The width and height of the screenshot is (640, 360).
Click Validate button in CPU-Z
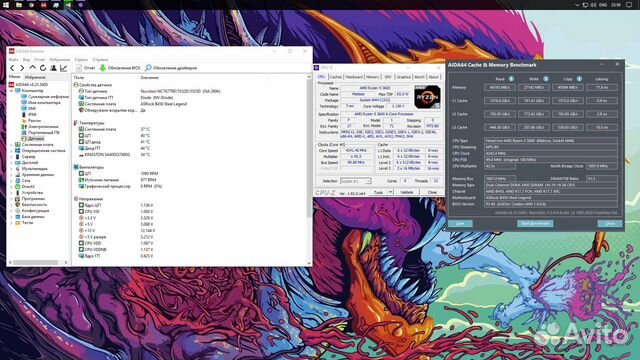pyautogui.click(x=407, y=192)
